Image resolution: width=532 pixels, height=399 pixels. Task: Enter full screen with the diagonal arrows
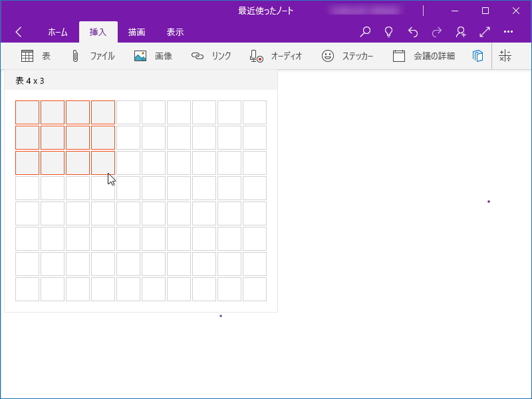[x=484, y=31]
